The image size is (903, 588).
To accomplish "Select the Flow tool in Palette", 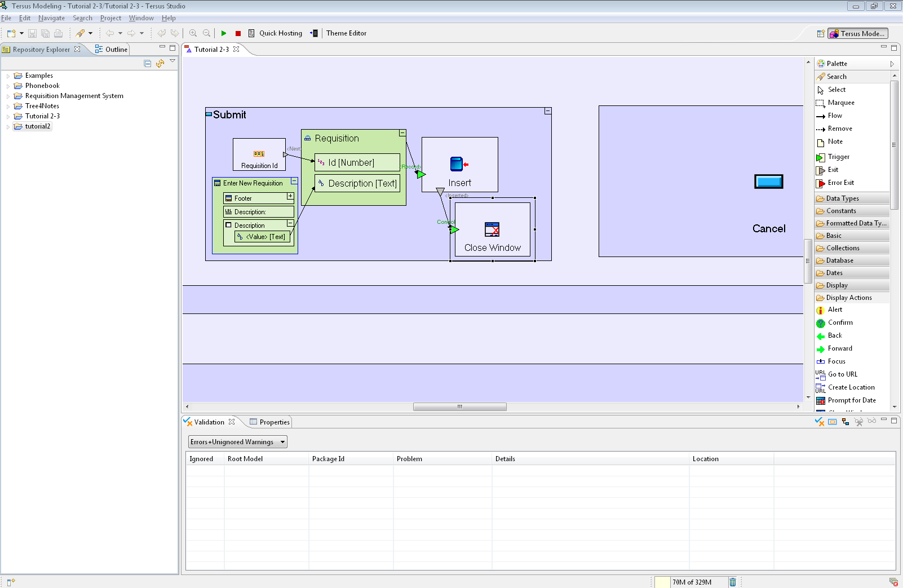I will (834, 116).
